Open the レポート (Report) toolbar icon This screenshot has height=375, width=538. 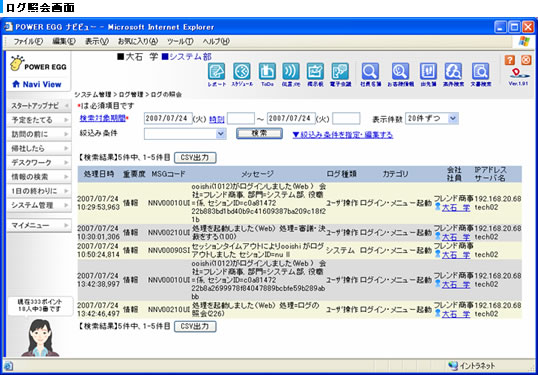click(217, 74)
